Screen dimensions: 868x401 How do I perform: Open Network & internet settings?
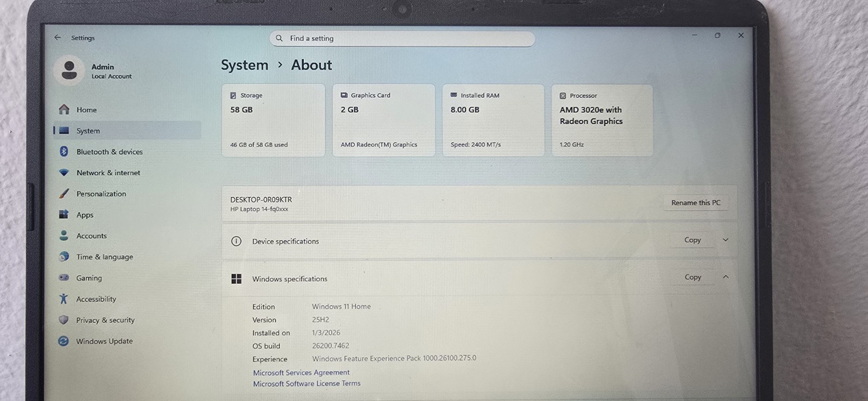click(x=127, y=173)
